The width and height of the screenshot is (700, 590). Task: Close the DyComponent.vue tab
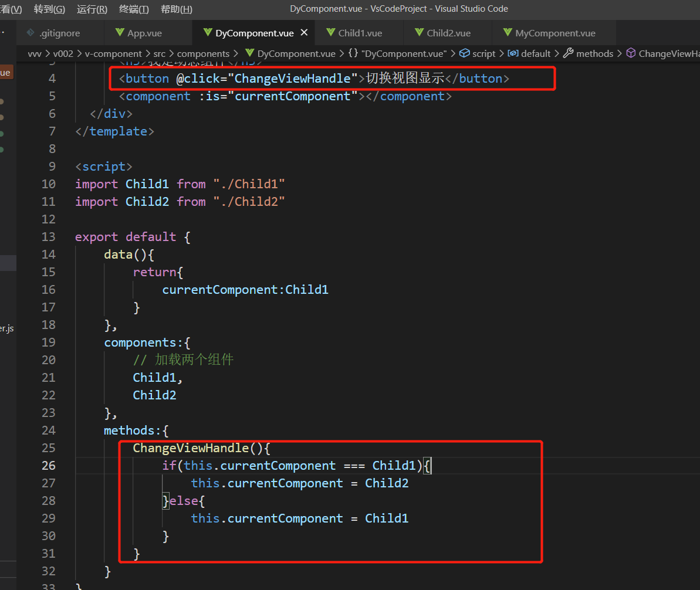[x=304, y=33]
